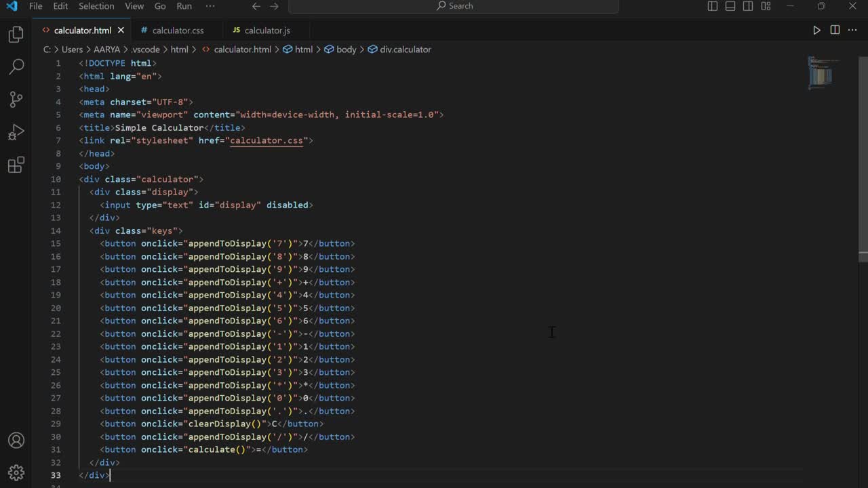
Task: Open the Run menu
Action: click(x=184, y=6)
